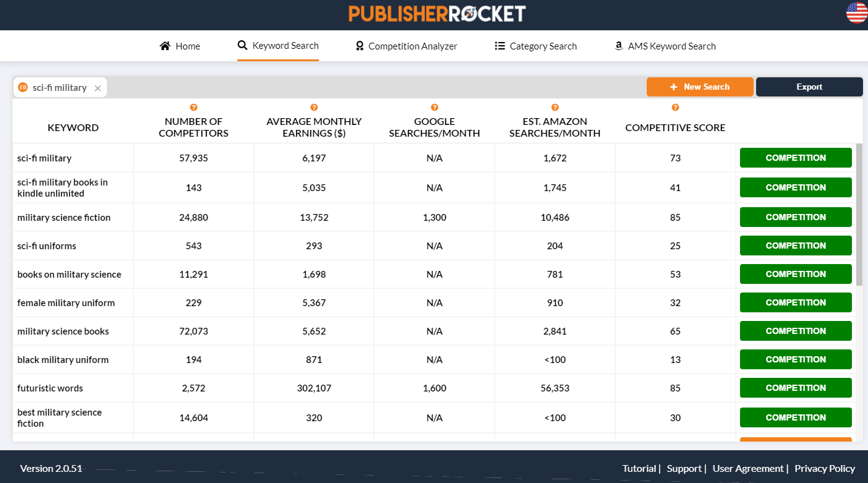868x483 pixels.
Task: Click competitive score 73
Action: (x=675, y=158)
